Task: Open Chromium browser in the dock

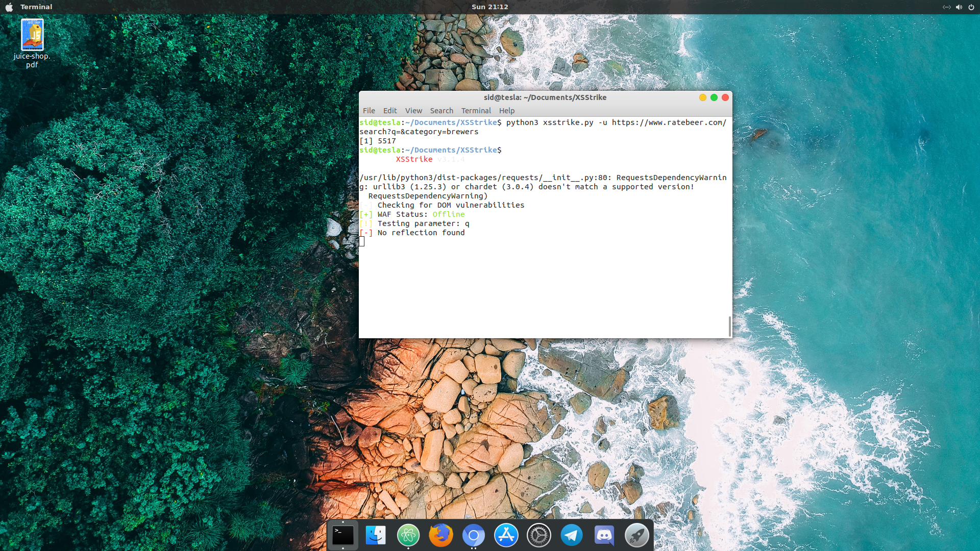Action: click(474, 535)
